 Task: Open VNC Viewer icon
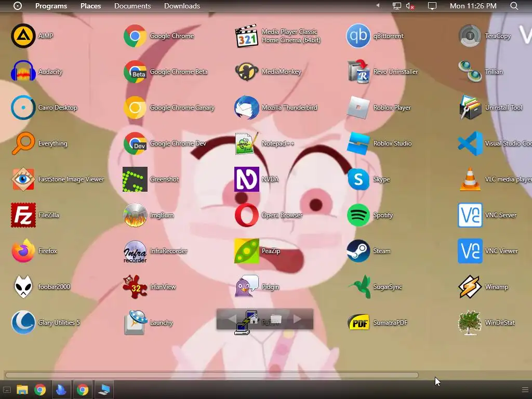[470, 251]
